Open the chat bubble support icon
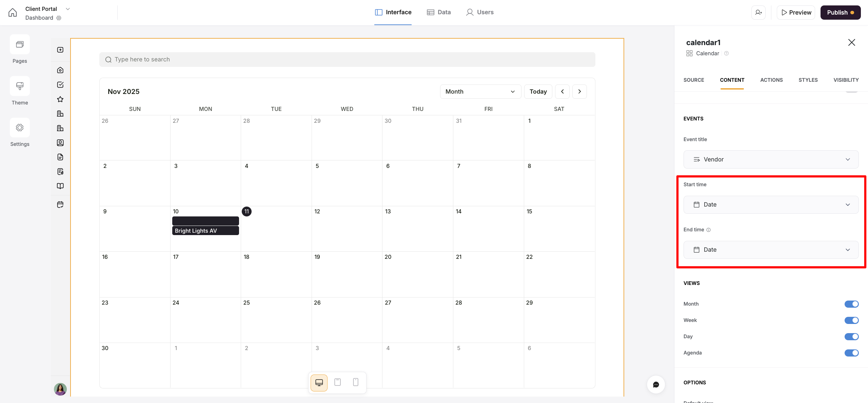868x403 pixels. tap(656, 384)
